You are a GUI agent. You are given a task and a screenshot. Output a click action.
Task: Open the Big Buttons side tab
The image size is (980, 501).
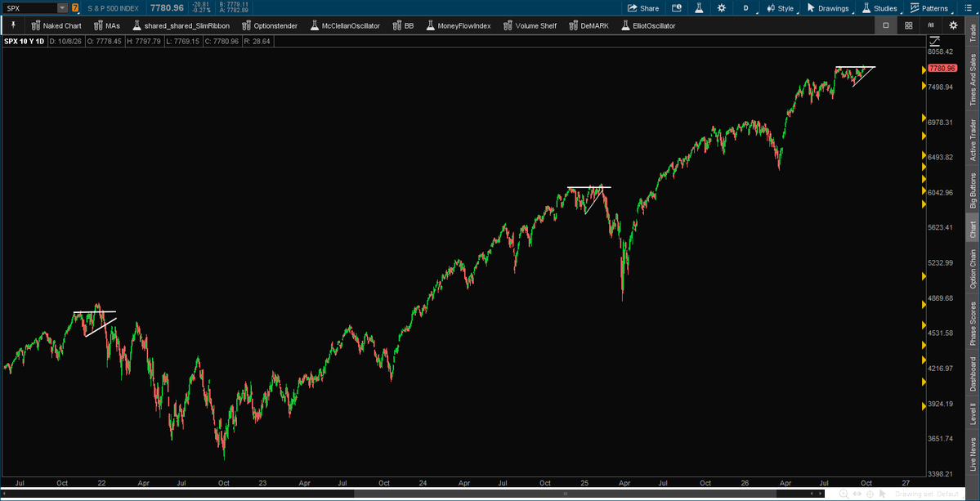[x=973, y=190]
